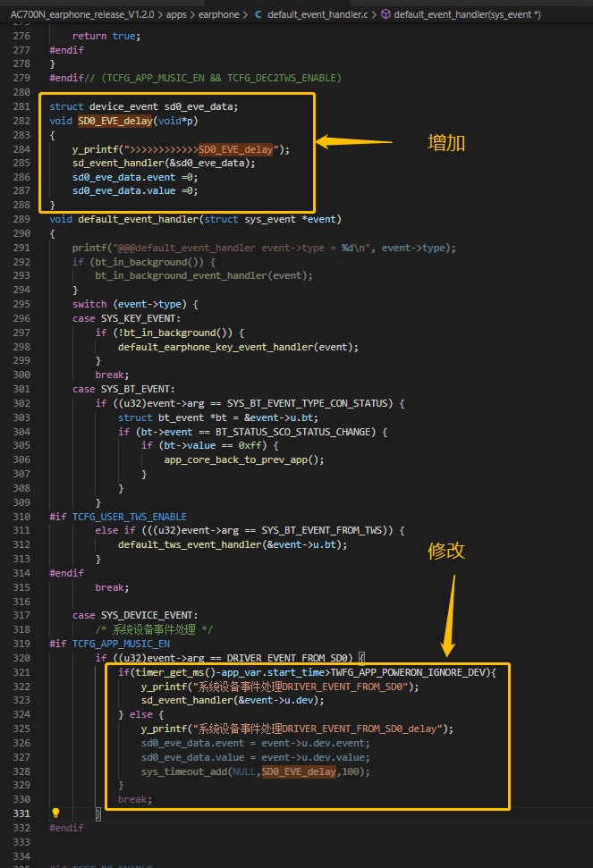This screenshot has width=593, height=868.
Task: Click SD0_EVE_delay function name on line 282
Action: (x=115, y=121)
